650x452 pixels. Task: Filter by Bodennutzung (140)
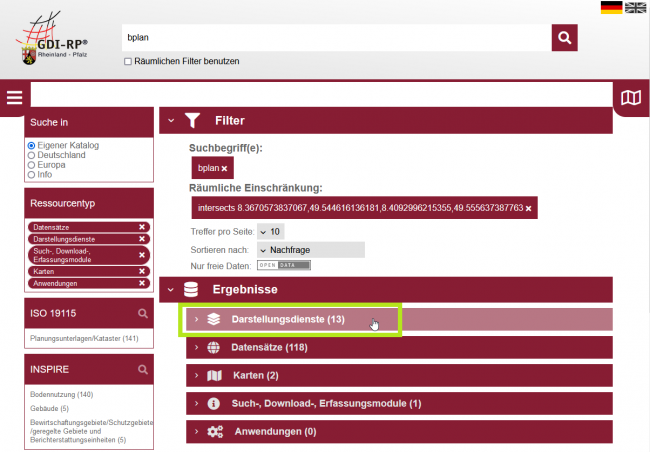(x=61, y=395)
